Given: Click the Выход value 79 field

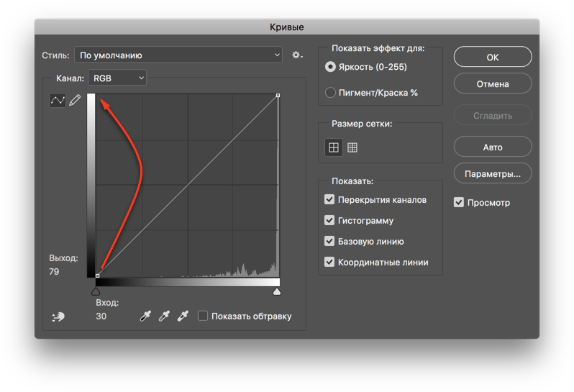Looking at the screenshot, I should click(54, 272).
